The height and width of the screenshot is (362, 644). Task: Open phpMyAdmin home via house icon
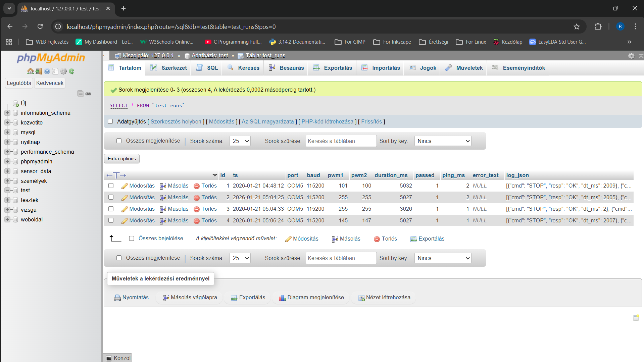[x=30, y=71]
